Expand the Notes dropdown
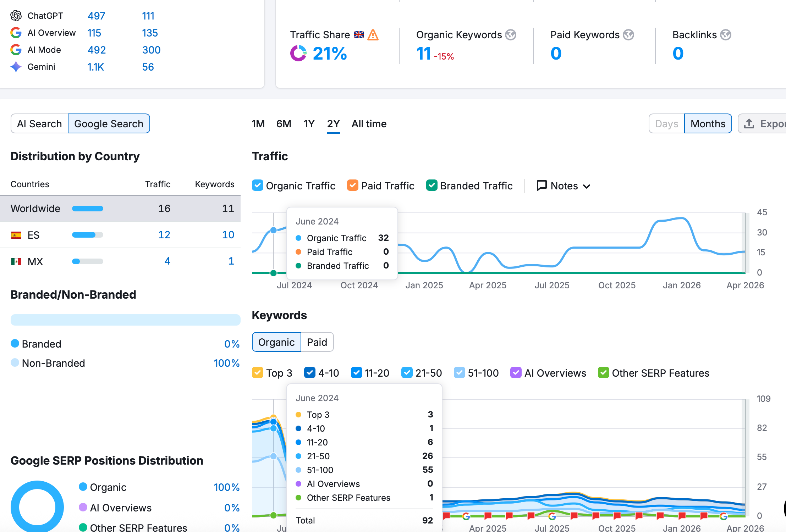 pos(564,185)
